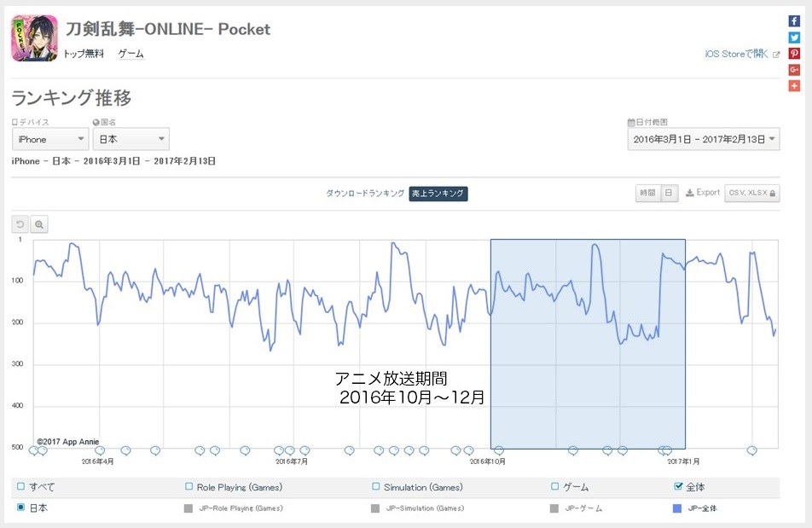Click the JP-Simulation (Games) gray swatch

[375, 508]
